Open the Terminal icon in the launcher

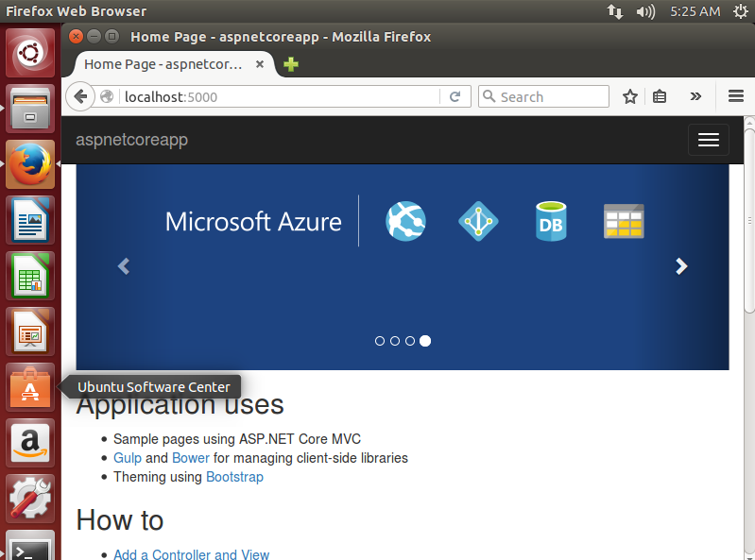pos(30,546)
